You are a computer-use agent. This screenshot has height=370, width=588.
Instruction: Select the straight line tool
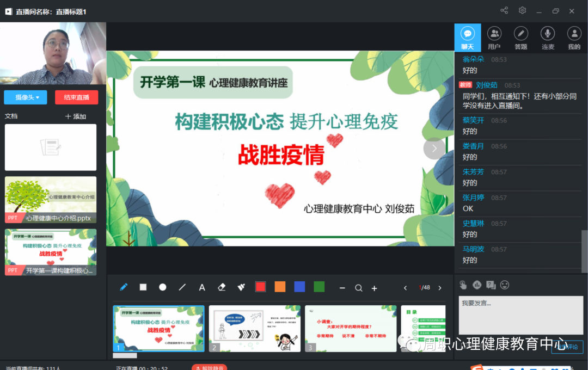click(182, 287)
